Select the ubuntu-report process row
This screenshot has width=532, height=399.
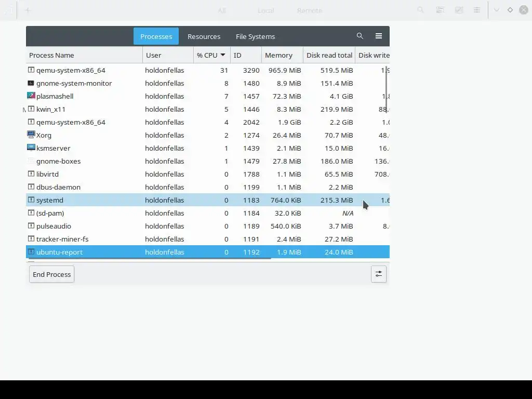pos(208,252)
